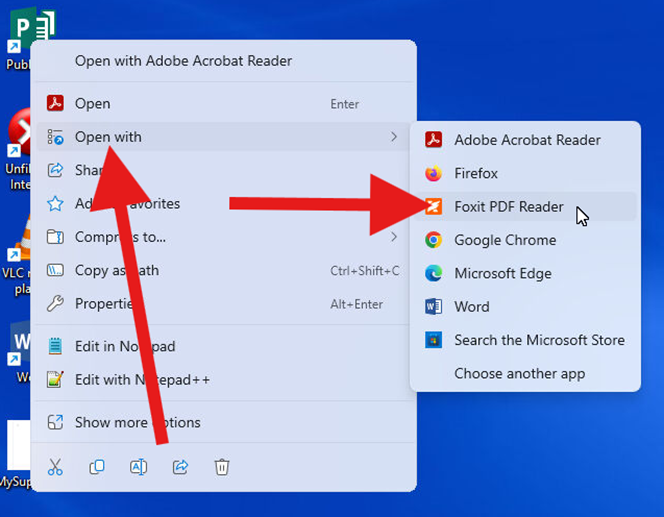Click Show more options
This screenshot has width=664, height=517.
pyautogui.click(x=137, y=423)
